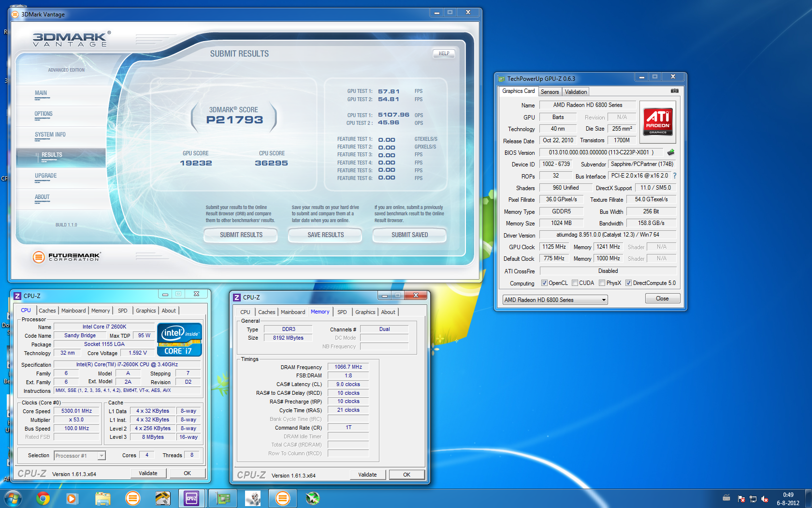Click the BIOS save chip icon in GPU-Z
The width and height of the screenshot is (812, 508).
tap(671, 152)
